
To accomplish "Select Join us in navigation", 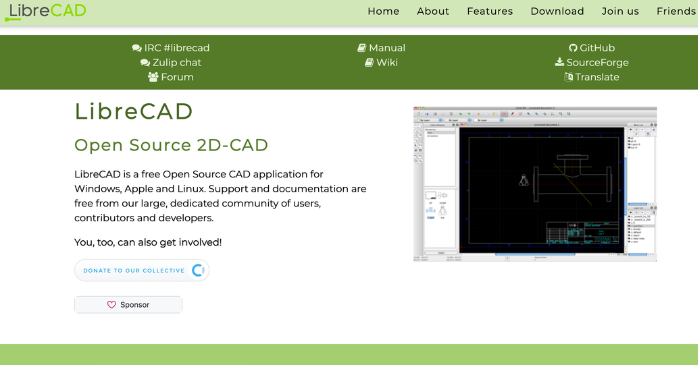I will 620,11.
